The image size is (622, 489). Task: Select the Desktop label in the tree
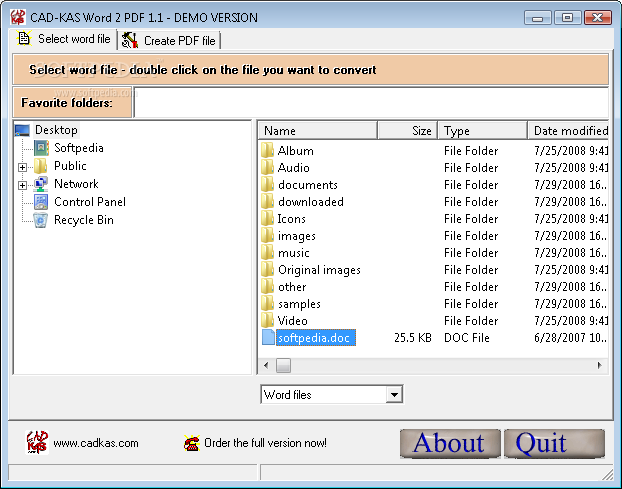pos(56,130)
